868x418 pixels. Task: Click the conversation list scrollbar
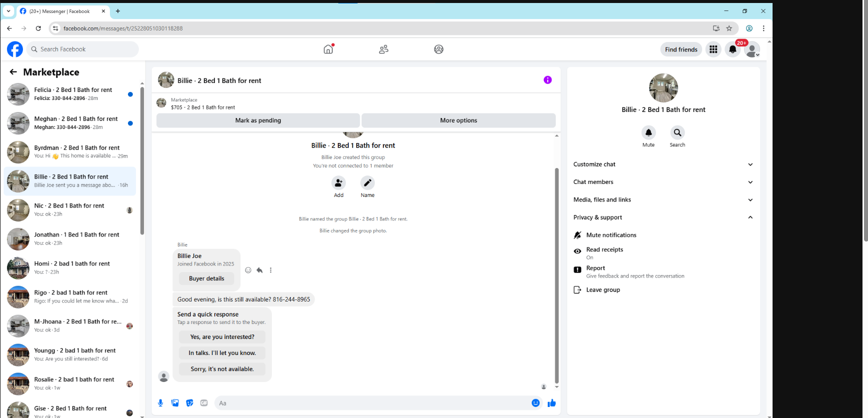tap(142, 160)
